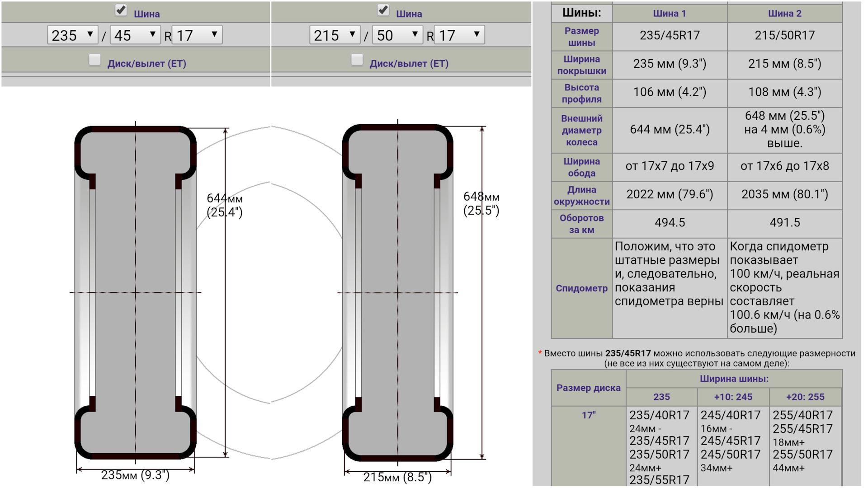Select 245/45R17 alternative size
Image resolution: width=868 pixels, height=488 pixels.
(x=731, y=441)
